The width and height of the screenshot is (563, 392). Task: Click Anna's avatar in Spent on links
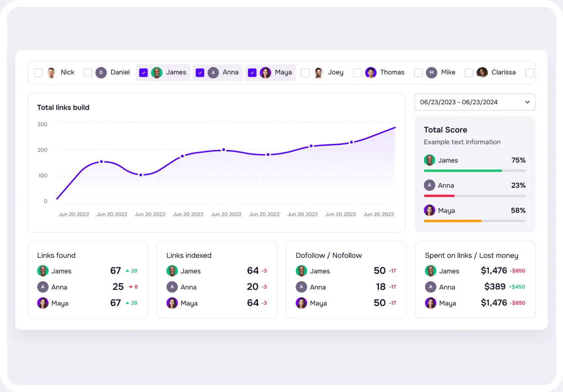coord(431,287)
